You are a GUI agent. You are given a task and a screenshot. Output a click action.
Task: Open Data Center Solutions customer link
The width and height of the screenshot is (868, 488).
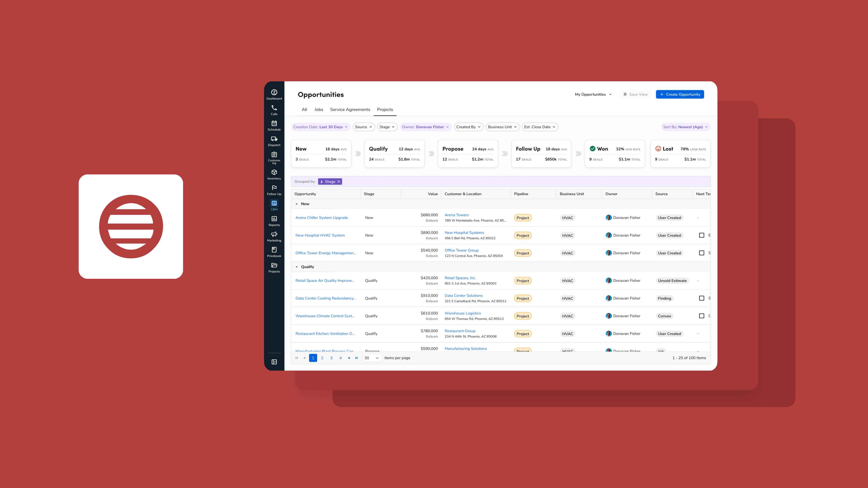pos(463,295)
